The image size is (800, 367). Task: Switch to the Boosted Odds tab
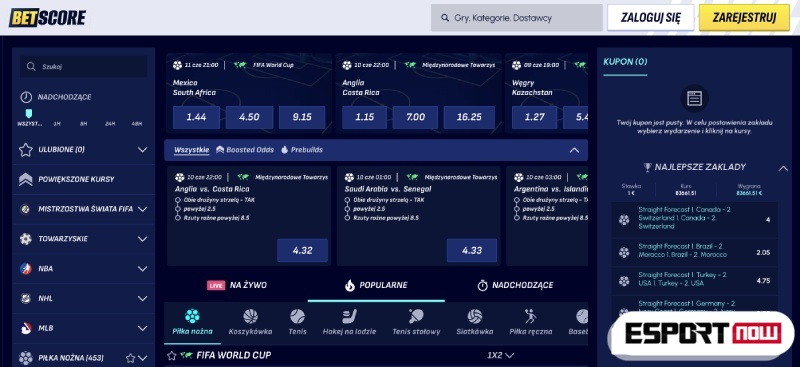[x=244, y=150]
